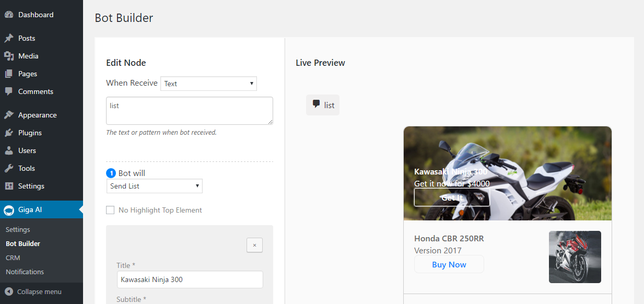Expand the Send List action dropdown
Image resolution: width=644 pixels, height=304 pixels.
point(154,186)
